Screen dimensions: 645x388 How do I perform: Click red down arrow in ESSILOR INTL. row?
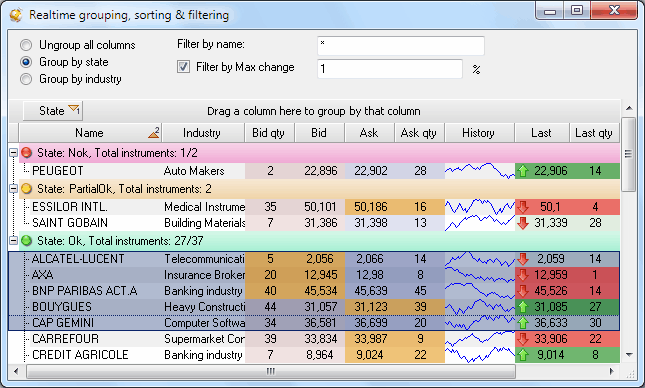[523, 207]
